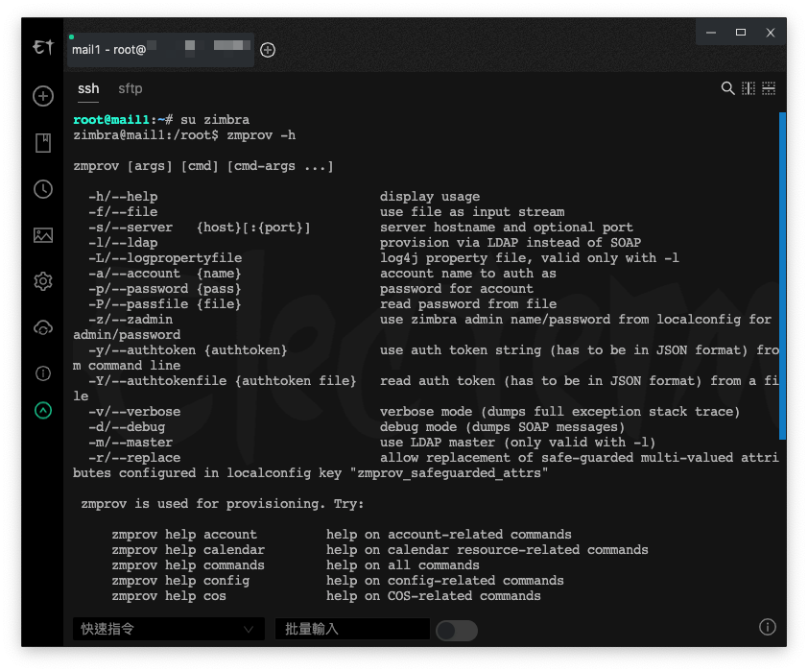Click the text "zmprov help commands"

coord(188,565)
